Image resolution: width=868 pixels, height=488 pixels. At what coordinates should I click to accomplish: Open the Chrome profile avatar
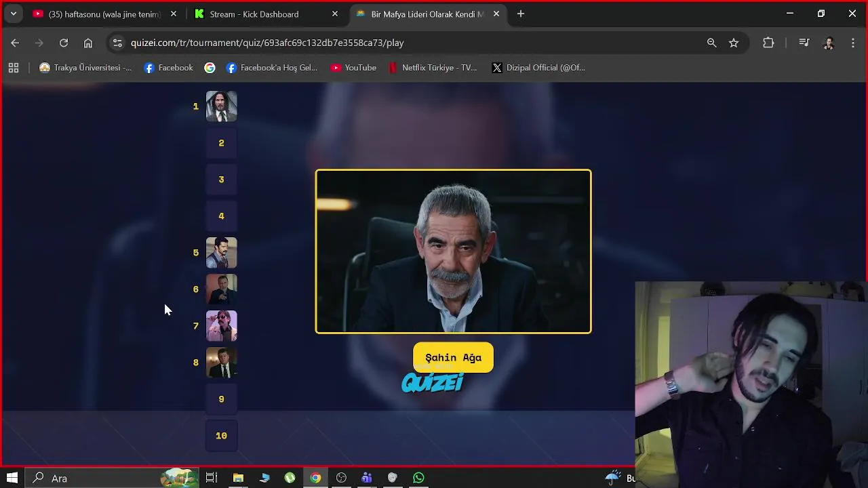coord(829,43)
